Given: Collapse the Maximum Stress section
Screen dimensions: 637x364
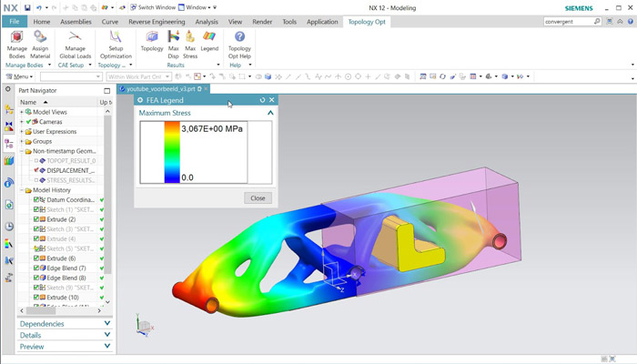Looking at the screenshot, I should coord(270,113).
